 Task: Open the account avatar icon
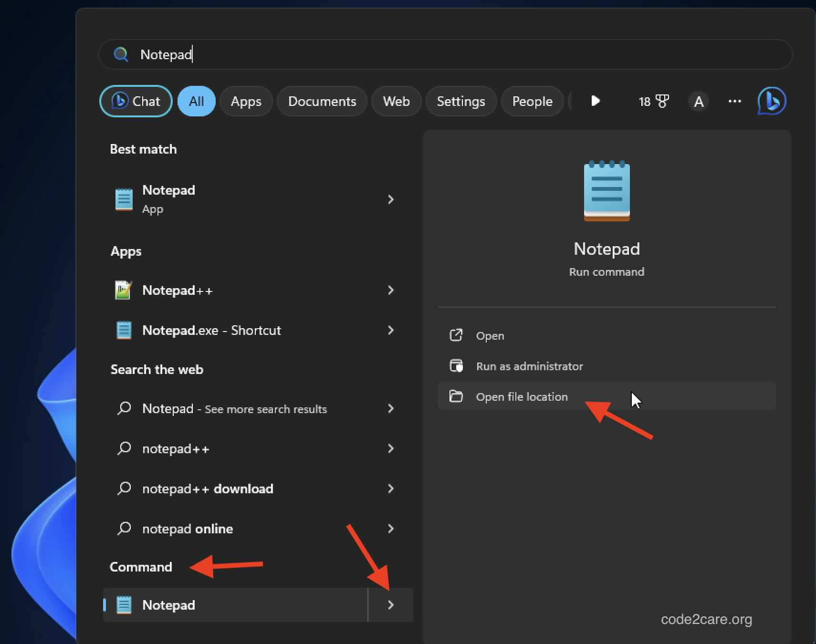pos(699,101)
